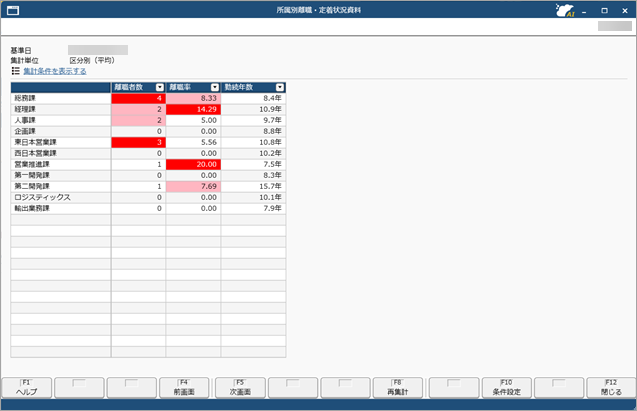Open the AI assistant icon in title bar
This screenshot has height=411, width=637.
(565, 10)
